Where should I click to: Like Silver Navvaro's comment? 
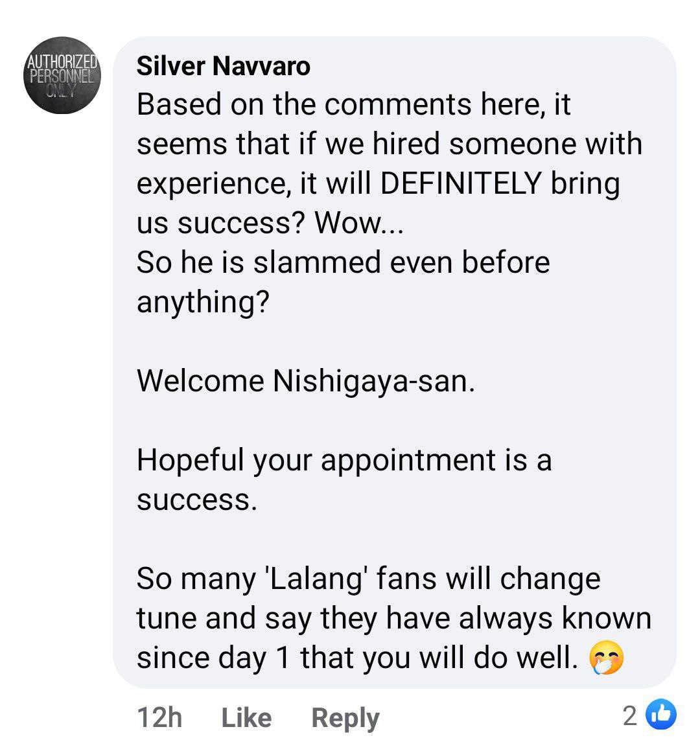pyautogui.click(x=246, y=717)
